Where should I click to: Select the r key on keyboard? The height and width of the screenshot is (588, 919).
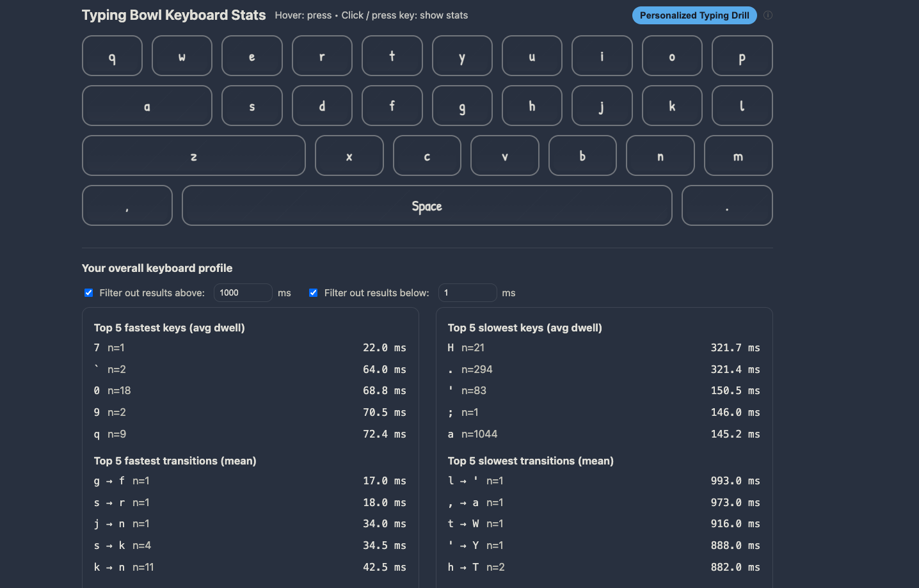(x=322, y=56)
